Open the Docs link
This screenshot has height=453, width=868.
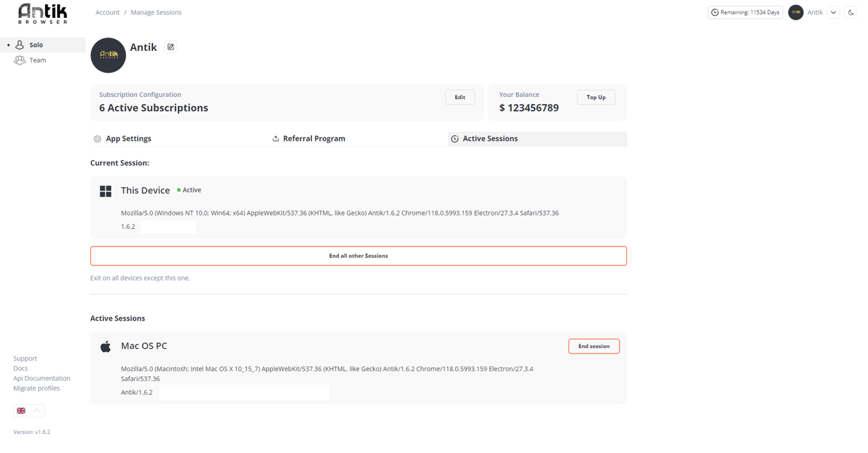point(20,368)
